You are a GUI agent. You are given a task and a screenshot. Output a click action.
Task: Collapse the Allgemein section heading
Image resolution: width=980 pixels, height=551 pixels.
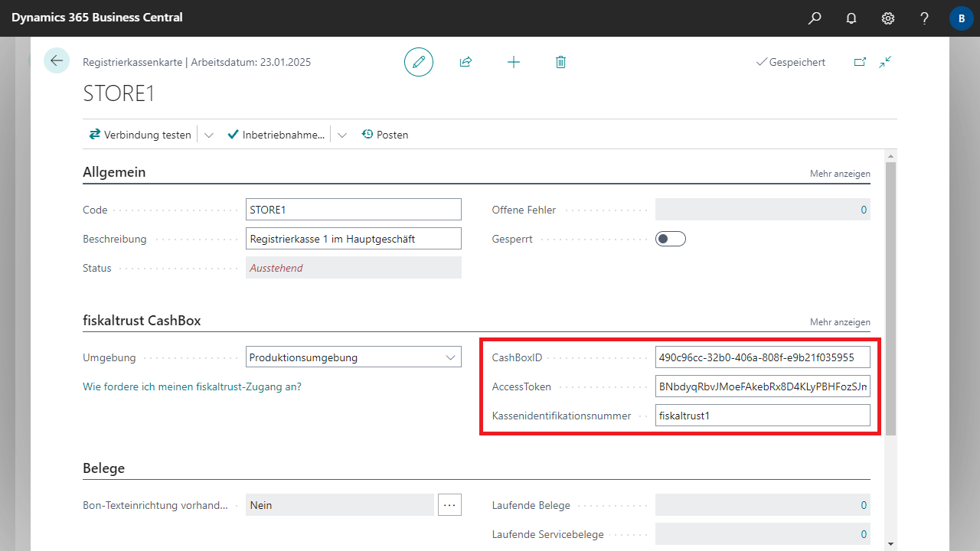114,172
